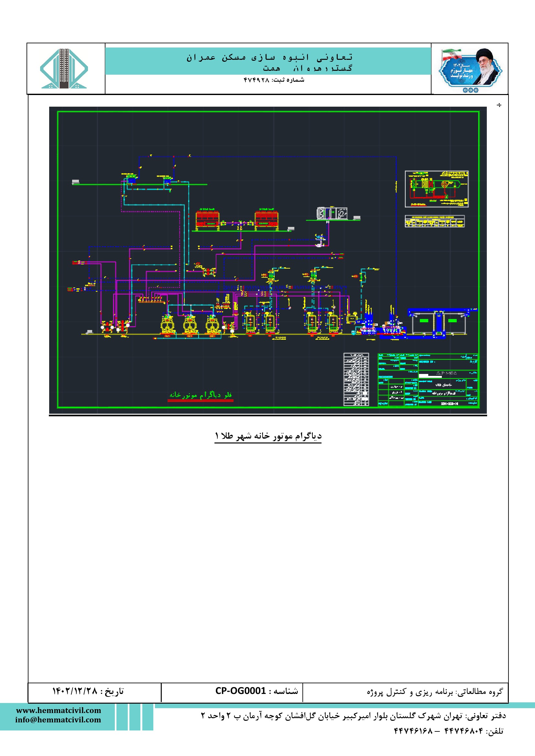Select the office address line 'دفتر تعاونی'
Image resolution: width=535 pixels, height=756 pixels.
354,716
